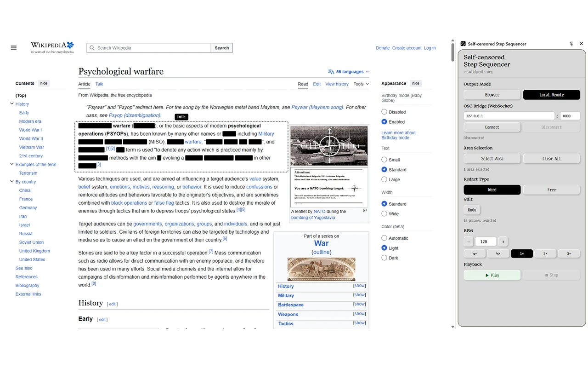This screenshot has width=588, height=368.
Task: Switch to the Talk tab
Action: tap(99, 84)
